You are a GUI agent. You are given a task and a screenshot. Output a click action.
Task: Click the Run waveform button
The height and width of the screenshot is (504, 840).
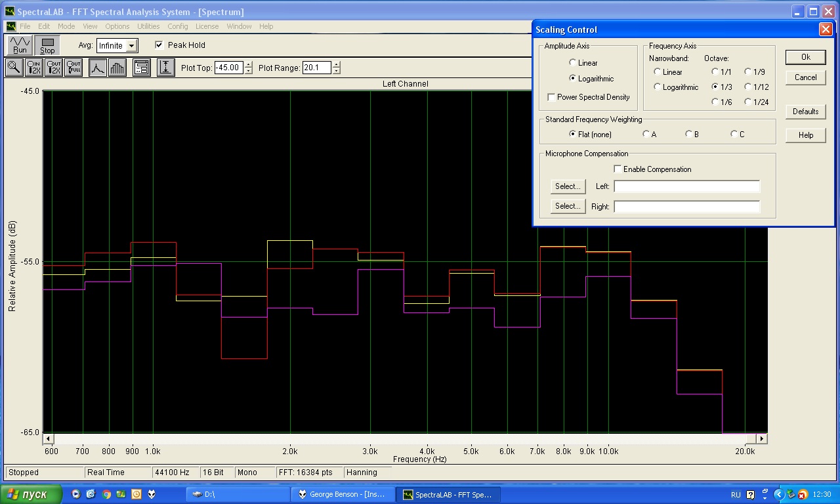tap(20, 45)
